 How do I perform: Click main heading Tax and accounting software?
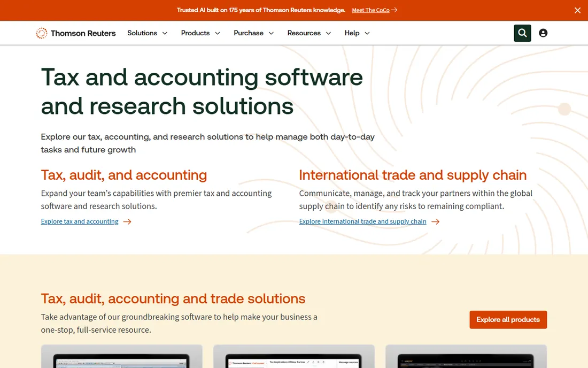tap(202, 91)
